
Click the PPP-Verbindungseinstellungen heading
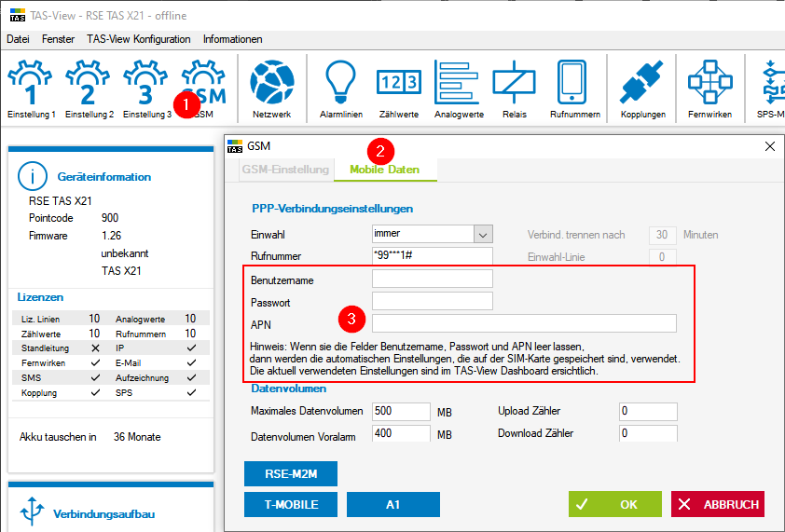(x=333, y=209)
